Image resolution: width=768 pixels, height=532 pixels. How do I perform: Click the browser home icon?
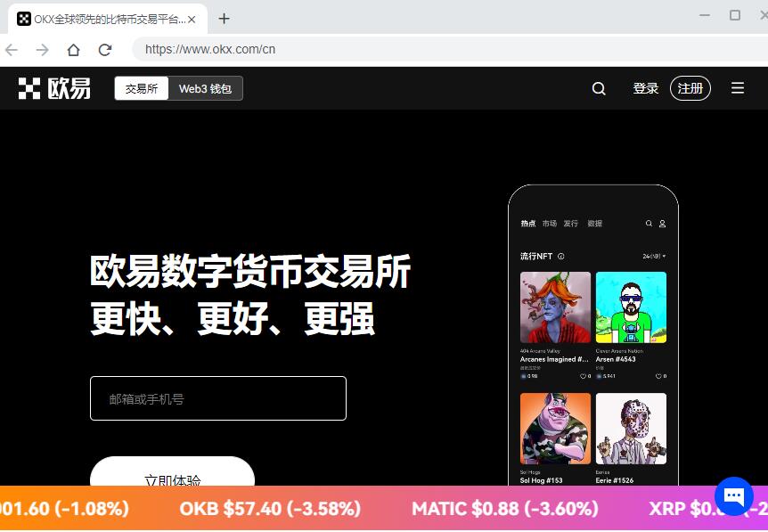[72, 50]
